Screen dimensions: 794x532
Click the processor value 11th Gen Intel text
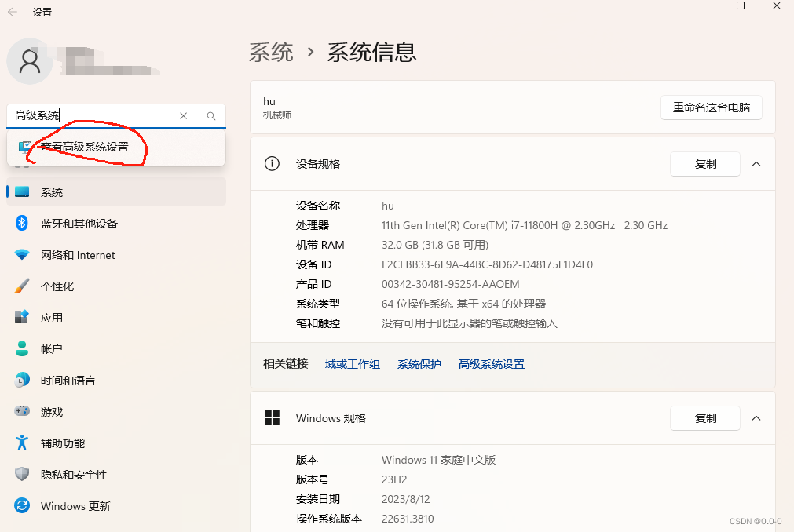coord(524,225)
